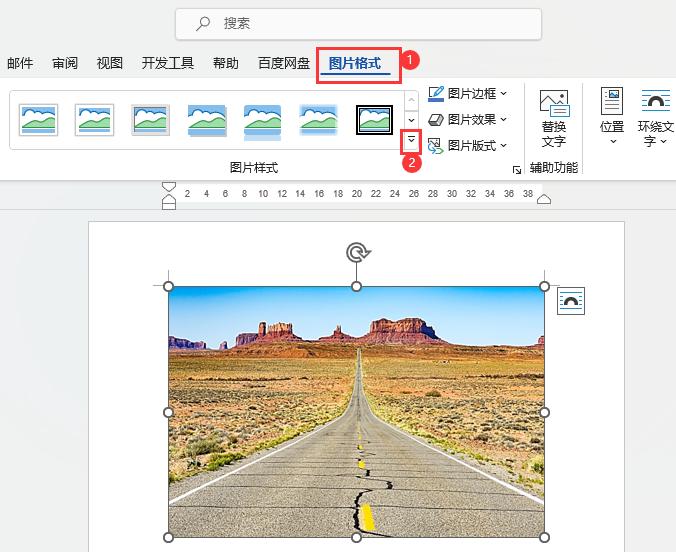The image size is (676, 552).
Task: Expand the picture styles gallery More button
Action: coord(411,140)
